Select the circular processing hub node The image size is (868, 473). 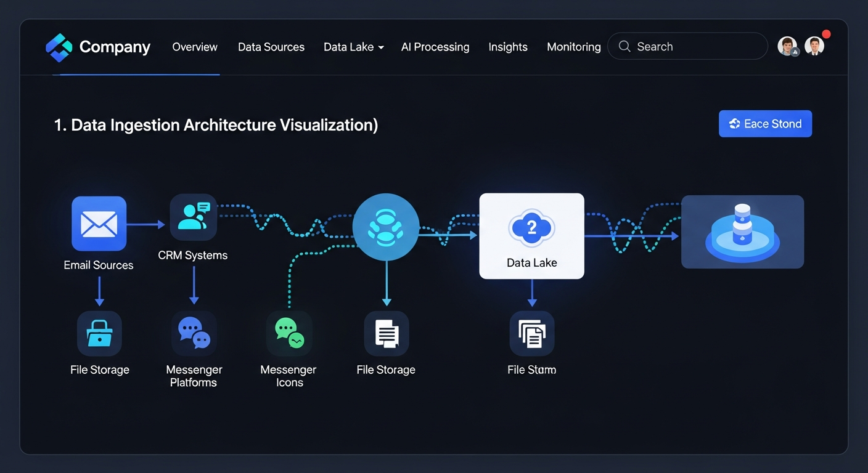tap(386, 227)
